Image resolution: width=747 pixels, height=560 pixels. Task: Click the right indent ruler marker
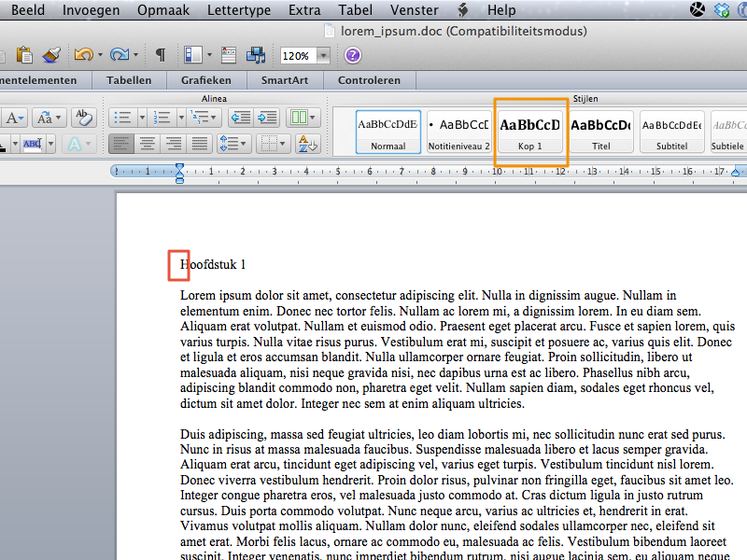pyautogui.click(x=736, y=172)
